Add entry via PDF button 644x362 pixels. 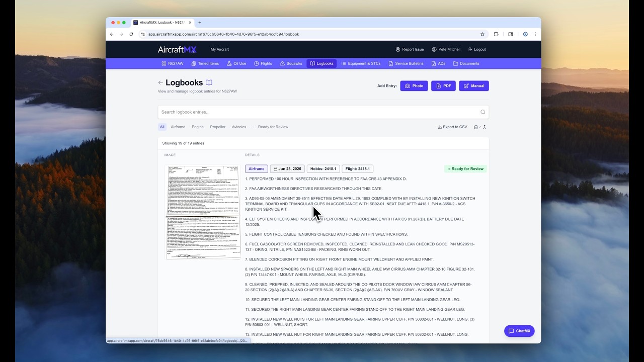click(x=443, y=86)
